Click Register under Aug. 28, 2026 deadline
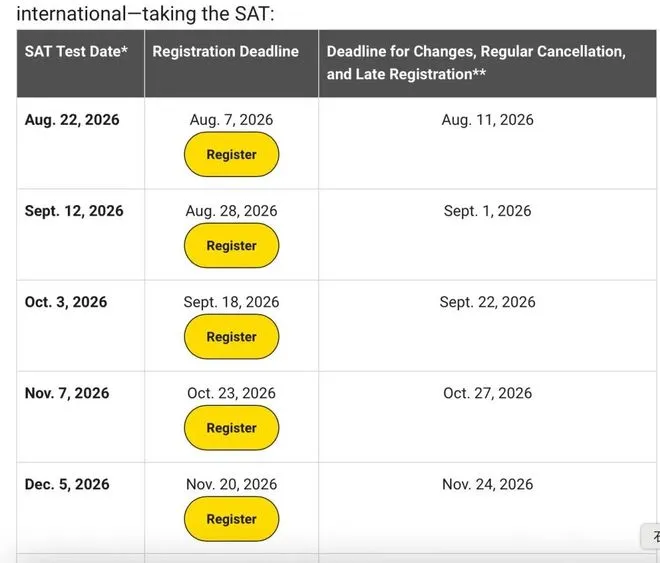Image resolution: width=660 pixels, height=563 pixels. click(x=232, y=246)
